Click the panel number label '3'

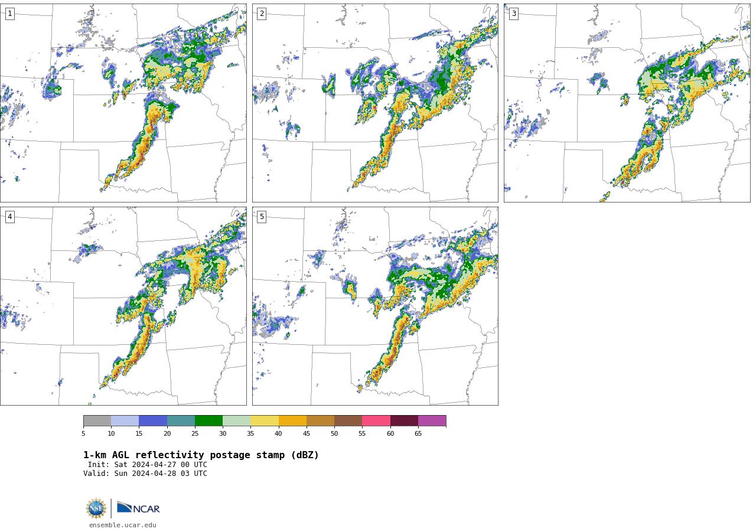pyautogui.click(x=513, y=14)
